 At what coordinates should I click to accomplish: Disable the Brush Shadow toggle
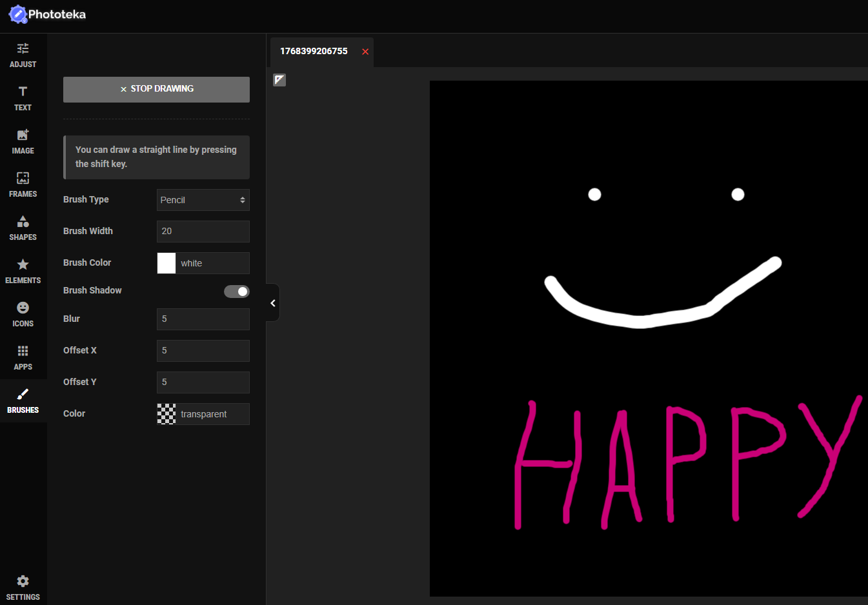236,292
